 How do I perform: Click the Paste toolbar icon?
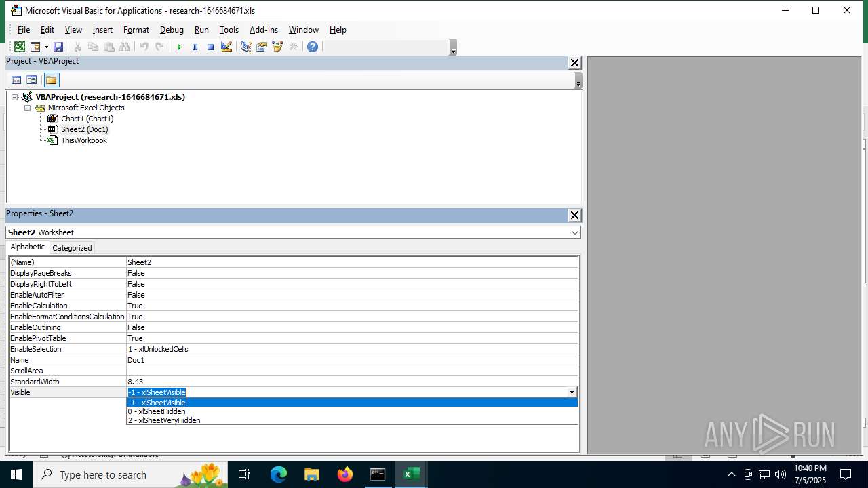point(108,47)
